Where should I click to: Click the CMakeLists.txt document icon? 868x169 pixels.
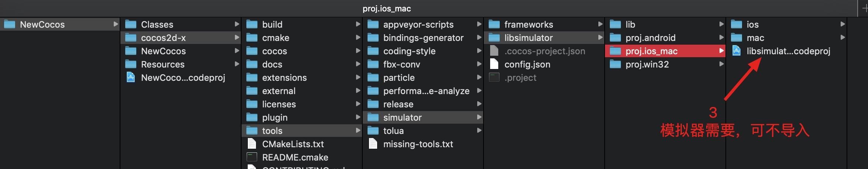click(x=252, y=144)
